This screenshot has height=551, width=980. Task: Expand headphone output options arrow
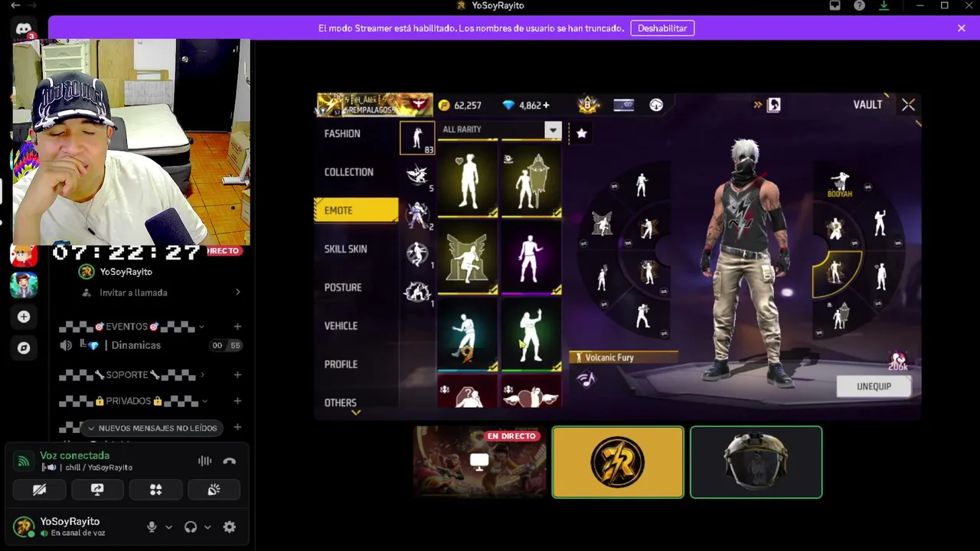(x=207, y=527)
